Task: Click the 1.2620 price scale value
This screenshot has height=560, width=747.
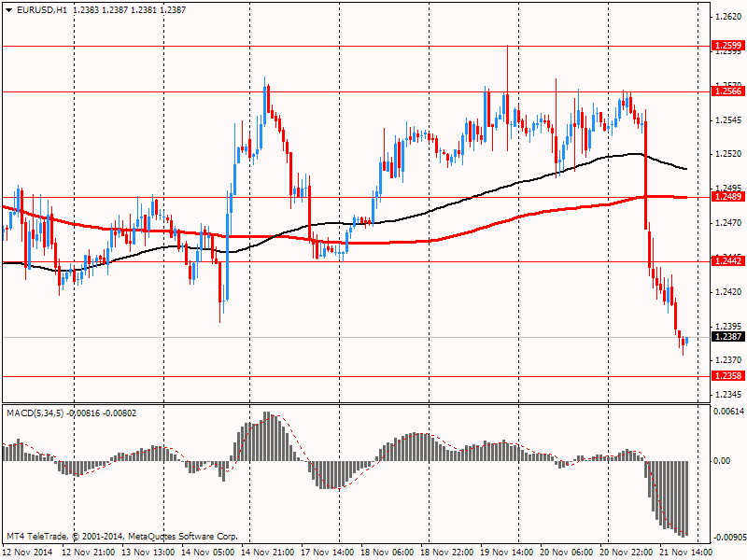Action: 727,17
